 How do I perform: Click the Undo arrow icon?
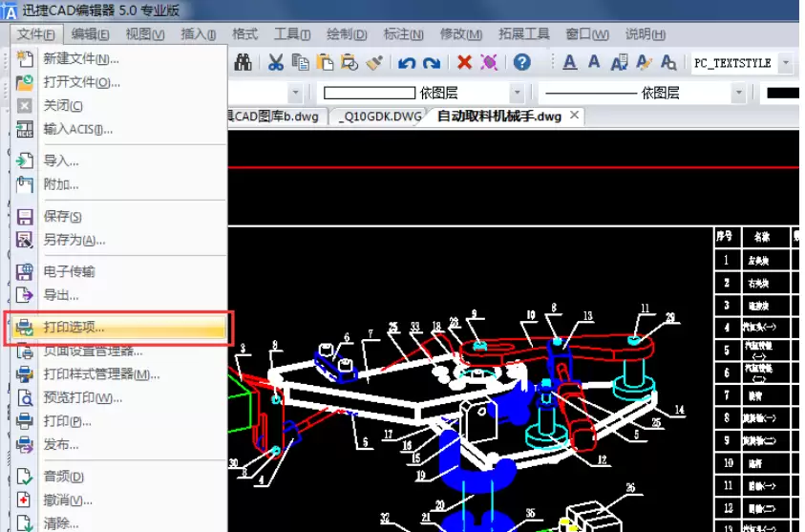coord(407,63)
